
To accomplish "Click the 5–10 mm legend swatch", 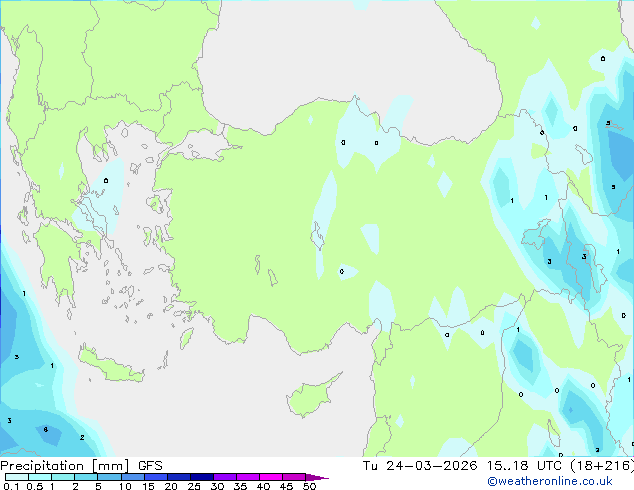I will tap(109, 477).
